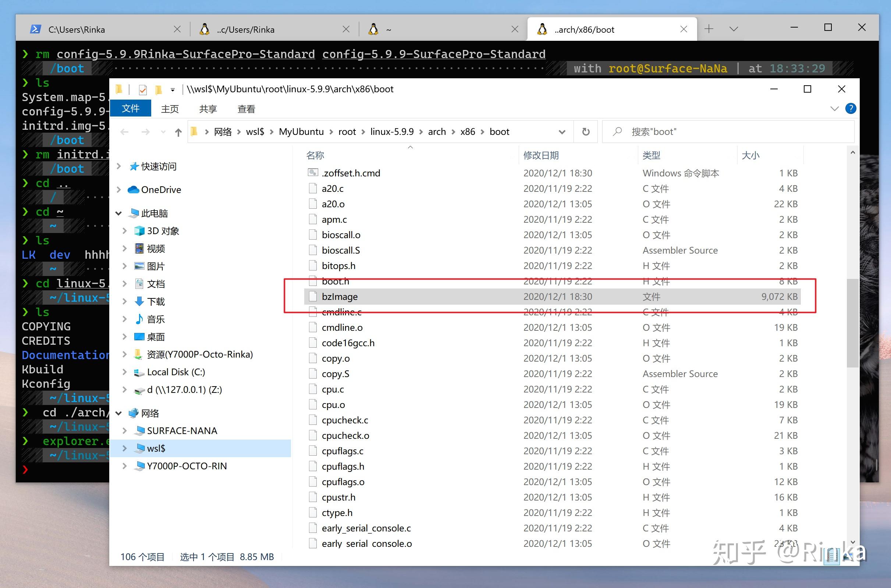Click the file list vertical scrollbar
Viewport: 891px width, 588px height.
(x=852, y=323)
